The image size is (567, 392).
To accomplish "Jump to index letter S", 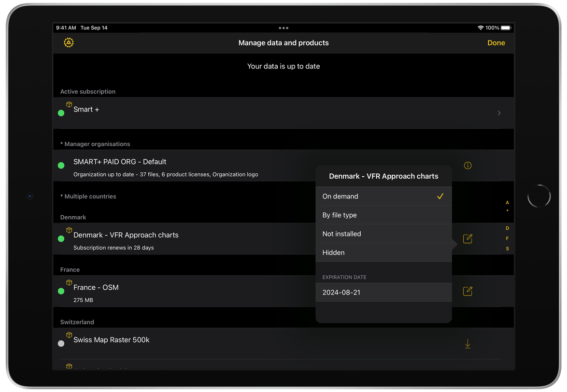I will tap(507, 249).
